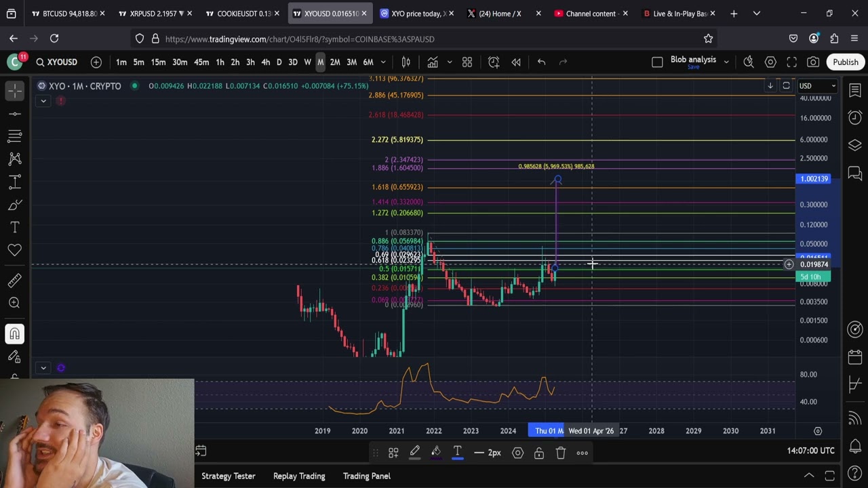
Task: Open the prediction and measurement tools
Action: 15,182
